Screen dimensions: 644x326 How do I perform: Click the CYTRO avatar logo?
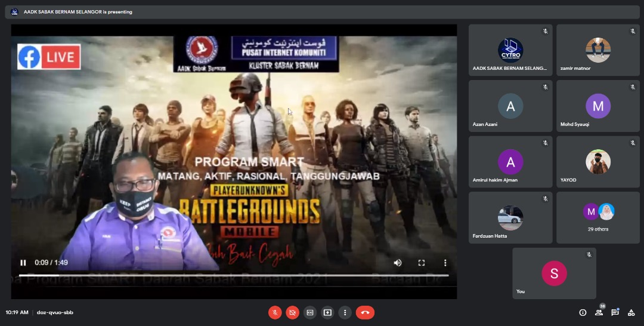[510, 50]
